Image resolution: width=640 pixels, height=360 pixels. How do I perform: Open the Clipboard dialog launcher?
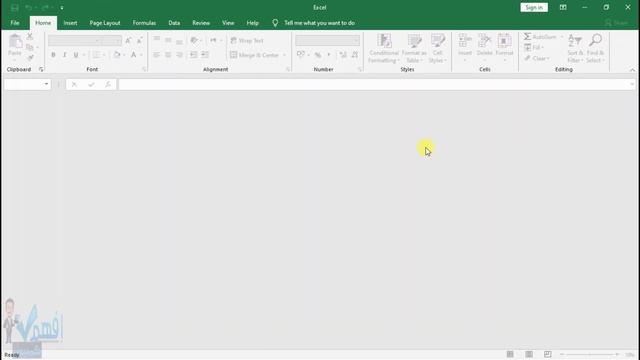[41, 69]
